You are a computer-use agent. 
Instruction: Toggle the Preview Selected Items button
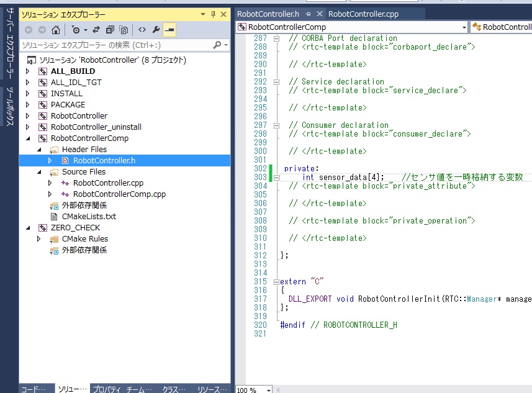(169, 30)
